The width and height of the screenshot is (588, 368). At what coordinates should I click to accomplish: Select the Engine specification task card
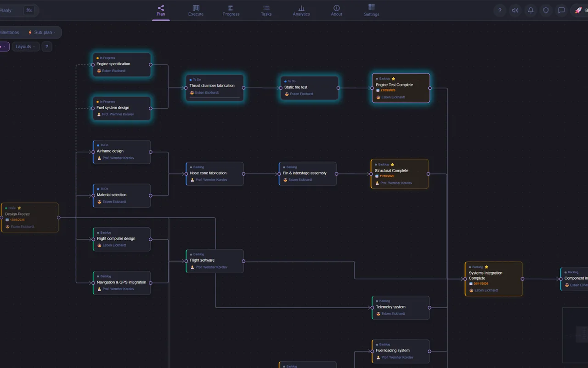click(122, 64)
